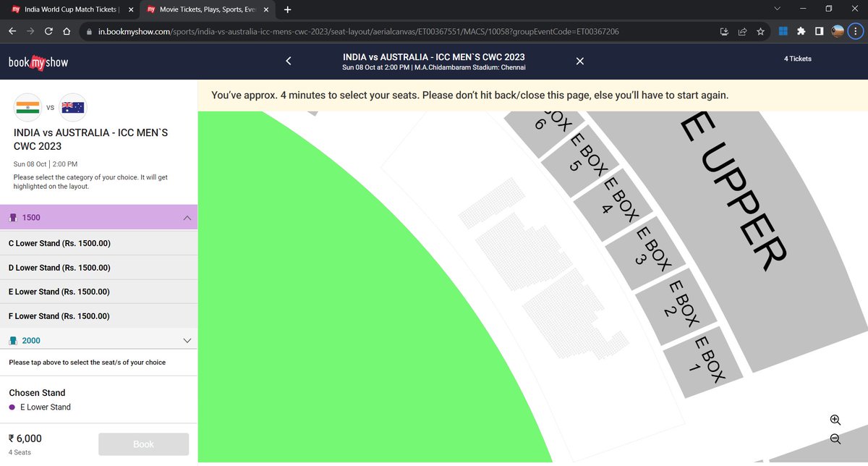Click the BookMyShow logo
868x466 pixels.
pos(38,62)
